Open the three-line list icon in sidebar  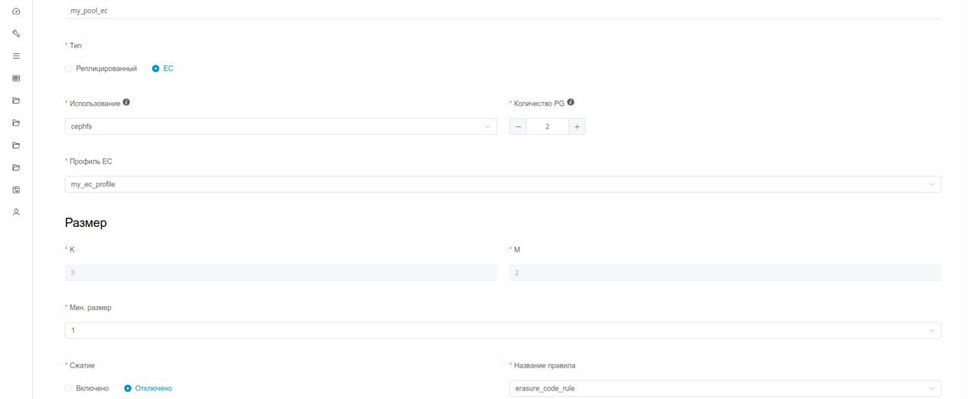[x=17, y=56]
